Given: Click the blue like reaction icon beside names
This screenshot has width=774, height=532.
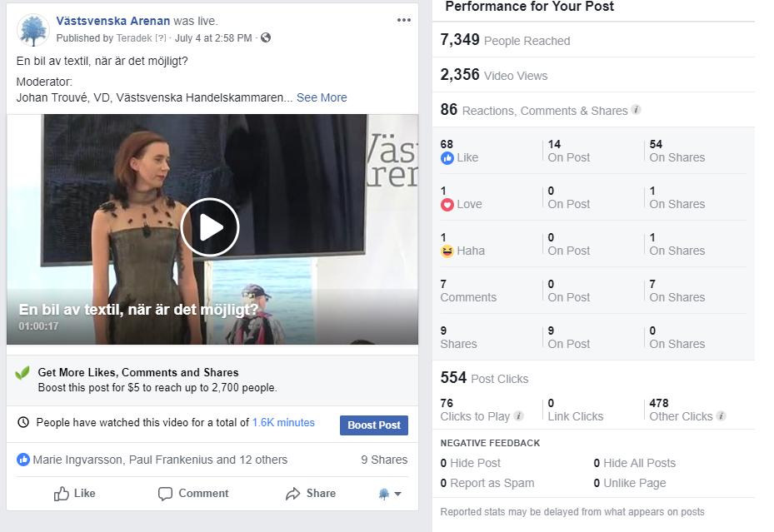Looking at the screenshot, I should pyautogui.click(x=23, y=460).
